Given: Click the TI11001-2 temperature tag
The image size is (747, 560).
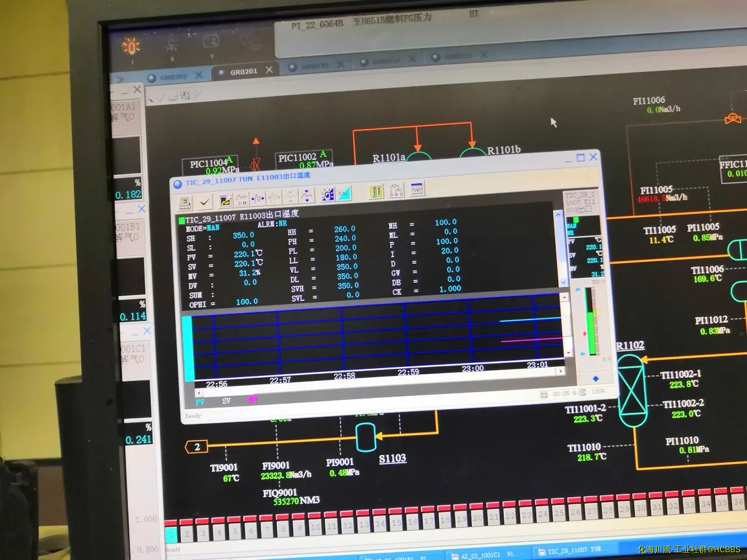Looking at the screenshot, I should click(586, 410).
